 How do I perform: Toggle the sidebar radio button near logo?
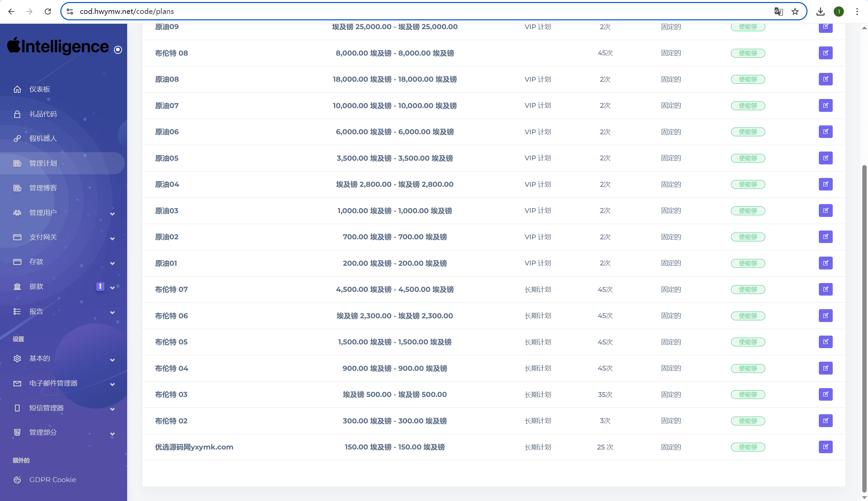118,50
